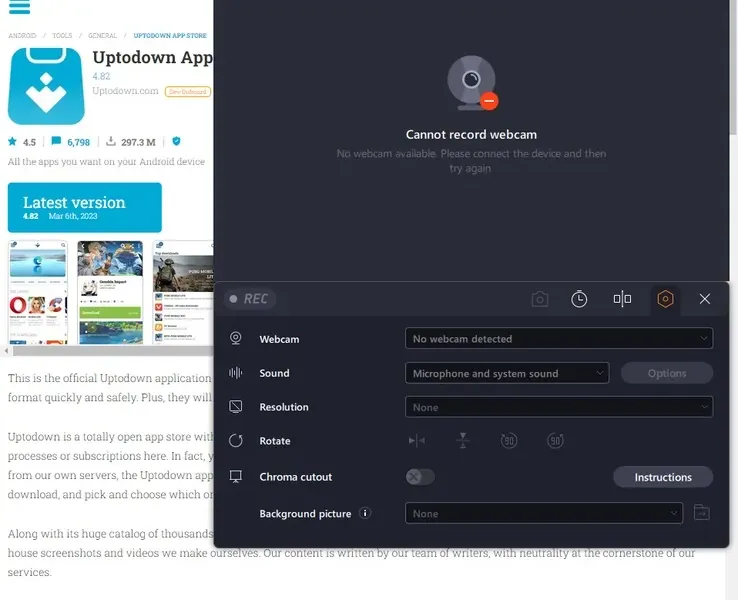Click the Dev Onboard badge
Viewport: 738px width, 600px height.
[x=187, y=92]
